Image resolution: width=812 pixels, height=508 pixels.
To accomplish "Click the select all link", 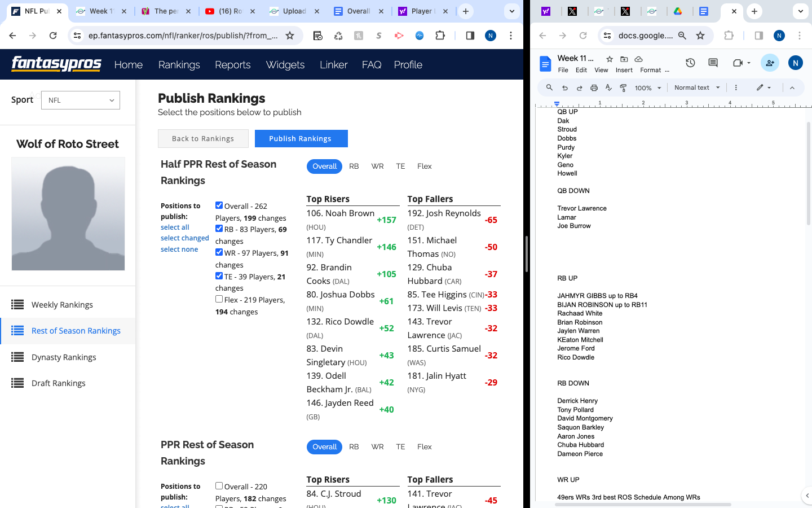I will click(175, 227).
